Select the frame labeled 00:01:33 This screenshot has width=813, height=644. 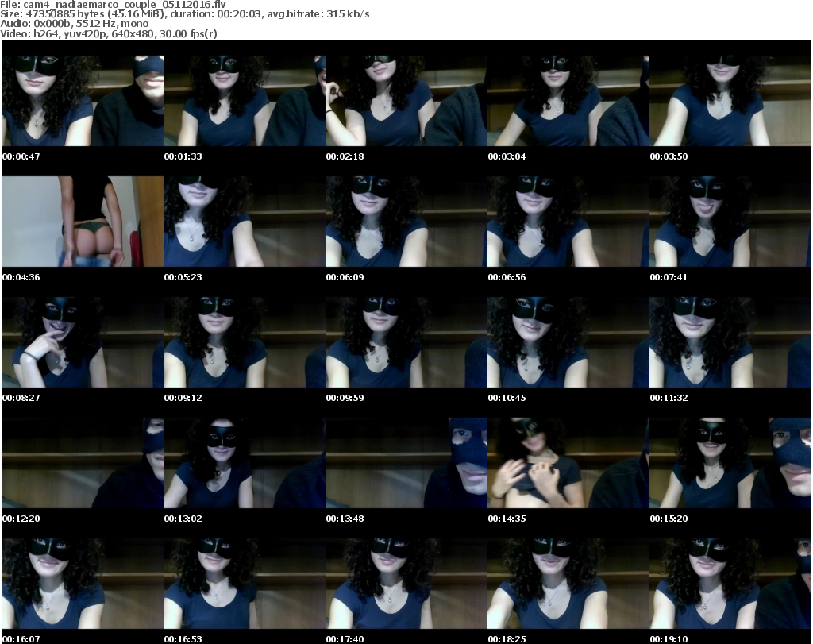click(x=244, y=101)
